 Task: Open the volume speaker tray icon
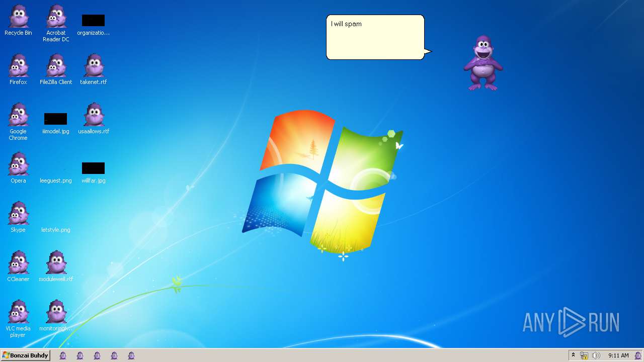pos(596,355)
